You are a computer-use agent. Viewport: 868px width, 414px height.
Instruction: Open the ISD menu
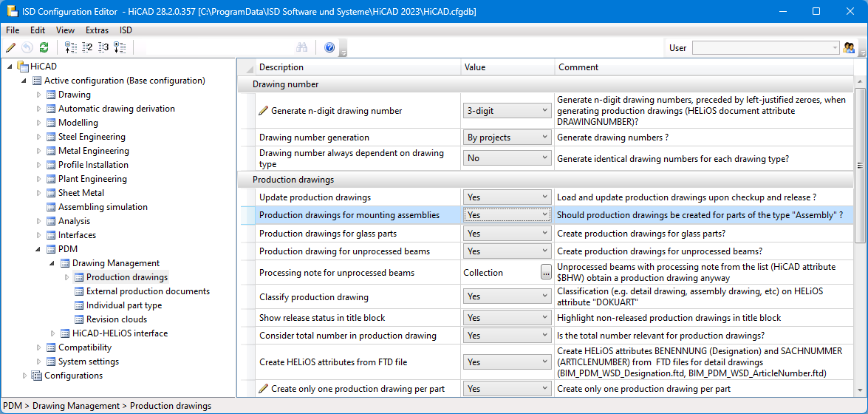pyautogui.click(x=126, y=30)
